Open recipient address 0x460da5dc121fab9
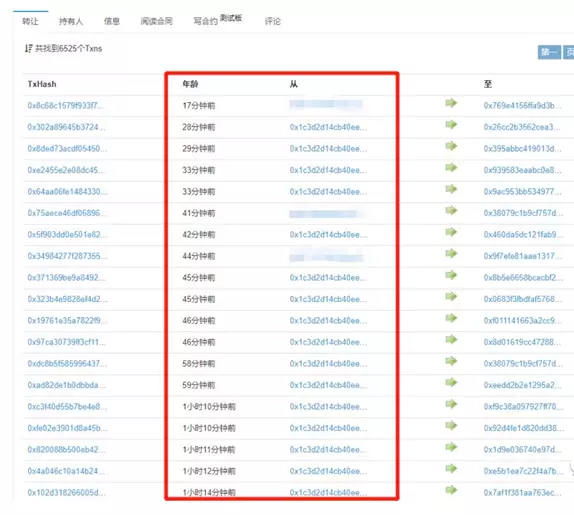 (x=523, y=235)
